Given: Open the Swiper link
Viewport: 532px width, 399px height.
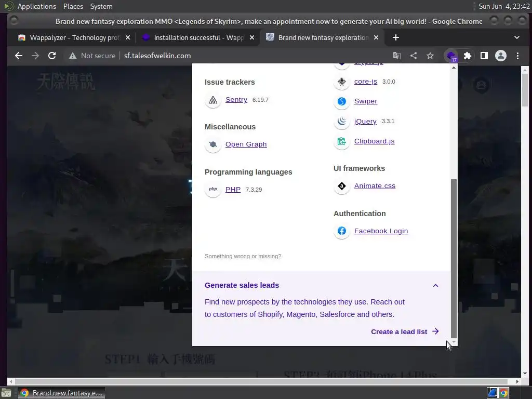Looking at the screenshot, I should [x=365, y=101].
